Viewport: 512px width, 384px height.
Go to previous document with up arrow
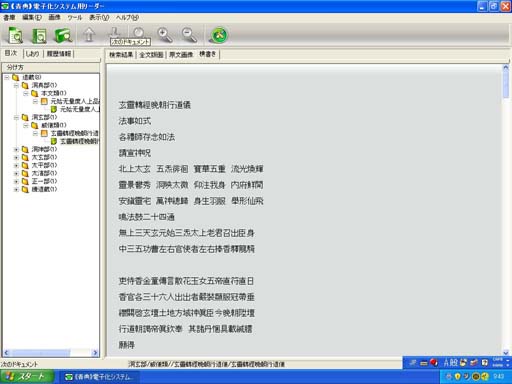pyautogui.click(x=89, y=35)
